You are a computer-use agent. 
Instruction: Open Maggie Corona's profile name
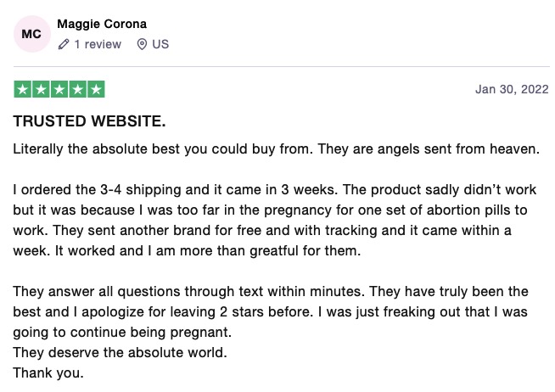tap(102, 24)
